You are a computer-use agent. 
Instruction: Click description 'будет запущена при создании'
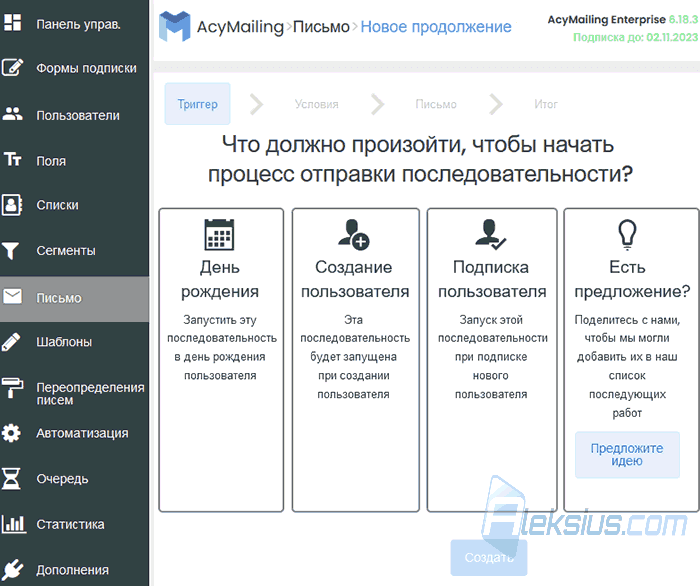point(354,366)
